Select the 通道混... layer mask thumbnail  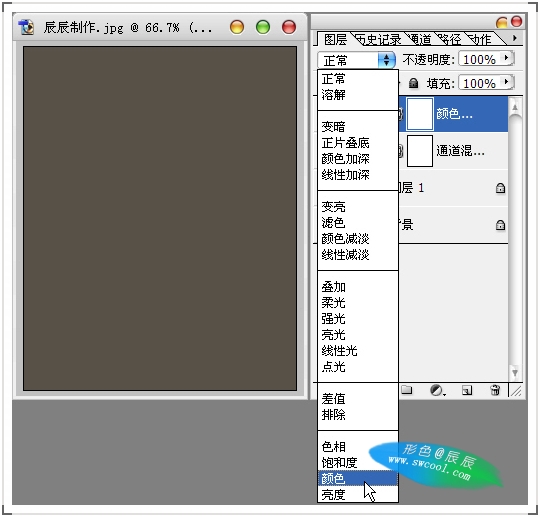420,151
